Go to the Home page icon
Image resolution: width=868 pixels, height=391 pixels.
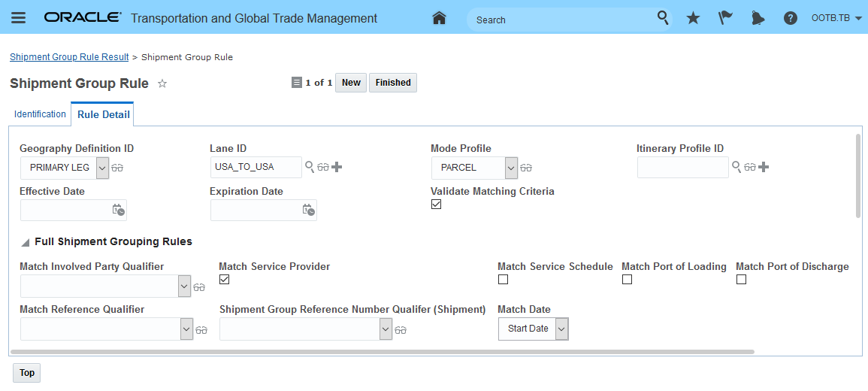440,18
